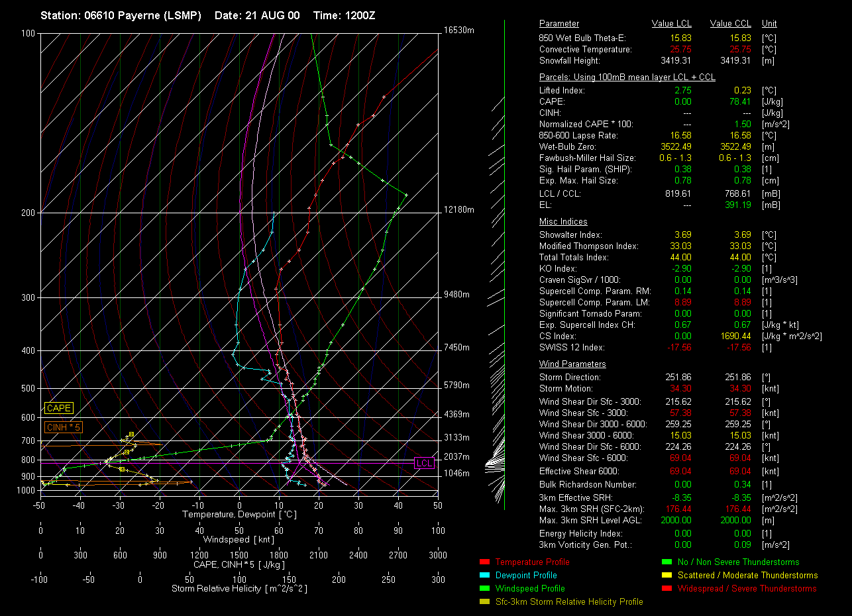Click the Storm Relative Helicity axis label
This screenshot has width=852, height=616.
click(239, 589)
